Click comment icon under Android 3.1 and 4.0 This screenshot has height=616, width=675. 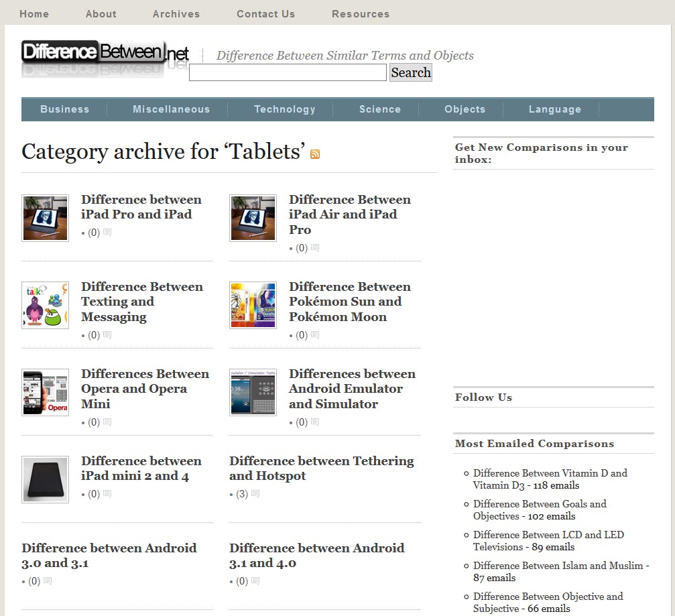[255, 581]
